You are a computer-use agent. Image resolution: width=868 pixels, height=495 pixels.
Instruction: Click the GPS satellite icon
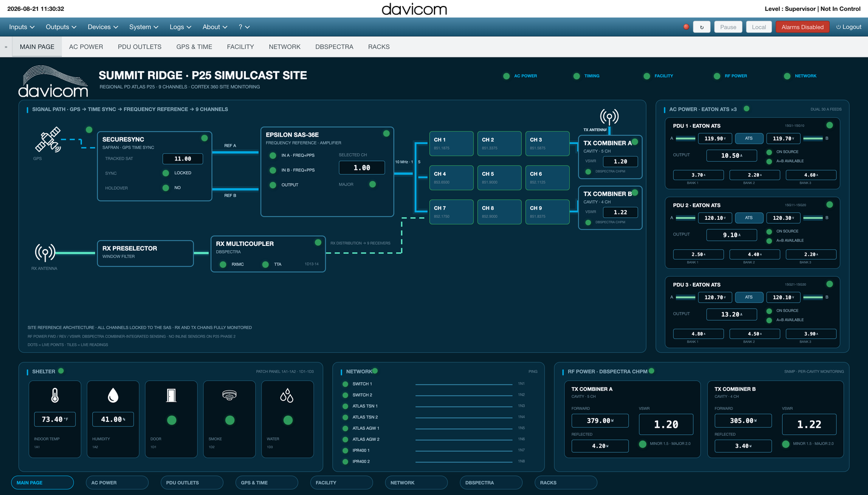pyautogui.click(x=48, y=139)
